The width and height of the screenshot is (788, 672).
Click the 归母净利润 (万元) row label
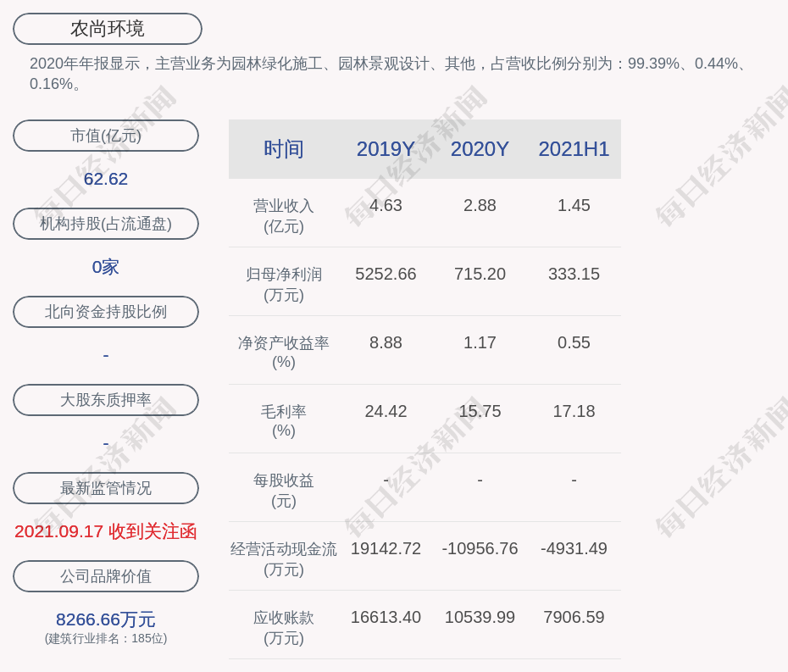coord(284,285)
